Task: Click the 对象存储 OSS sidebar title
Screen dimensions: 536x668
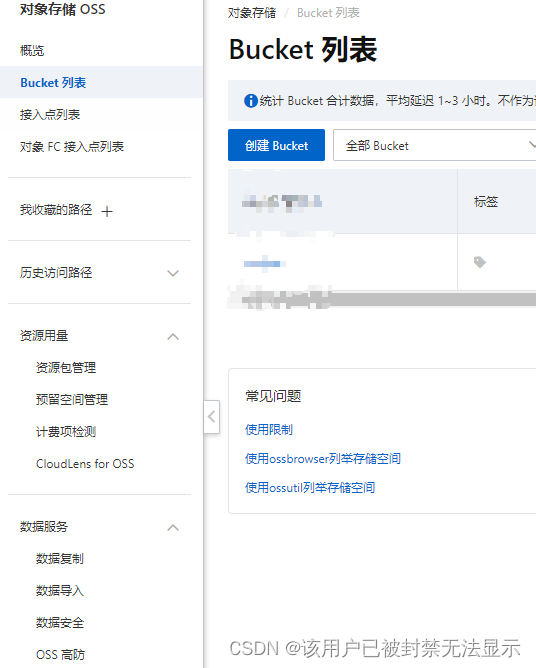Action: (x=63, y=9)
